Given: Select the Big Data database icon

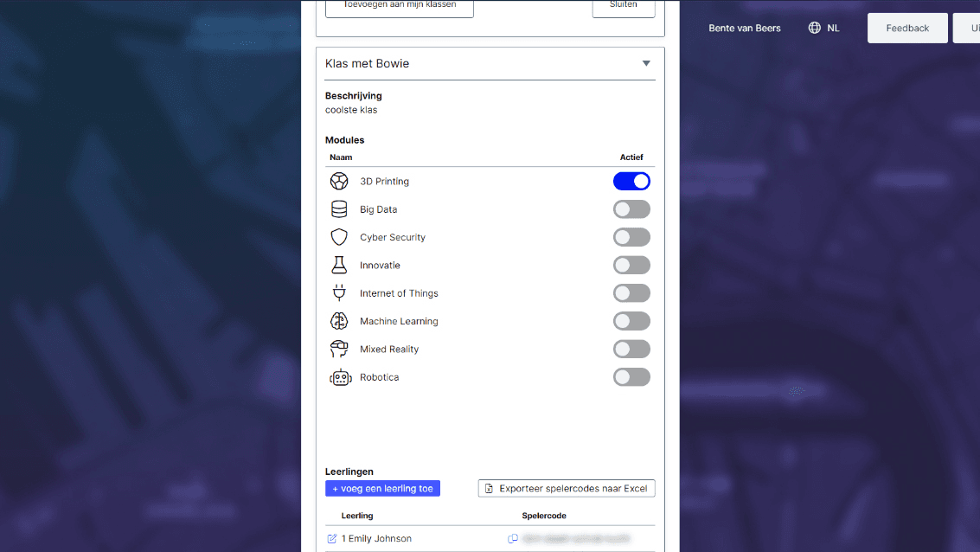Looking at the screenshot, I should [341, 209].
